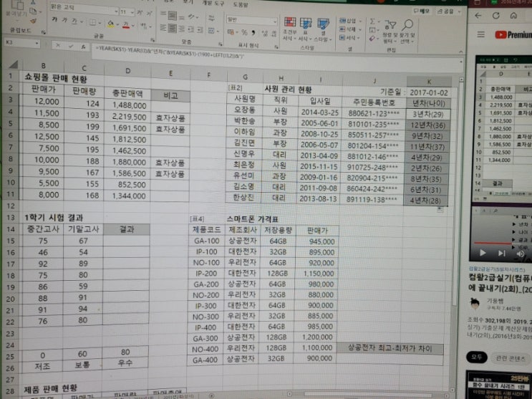Click the Delete cells (삭제) button
The width and height of the screenshot is (532, 399).
pos(349,29)
